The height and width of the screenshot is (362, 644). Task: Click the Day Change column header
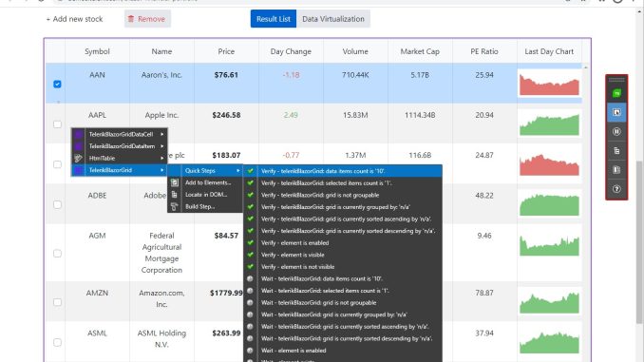[x=291, y=51]
